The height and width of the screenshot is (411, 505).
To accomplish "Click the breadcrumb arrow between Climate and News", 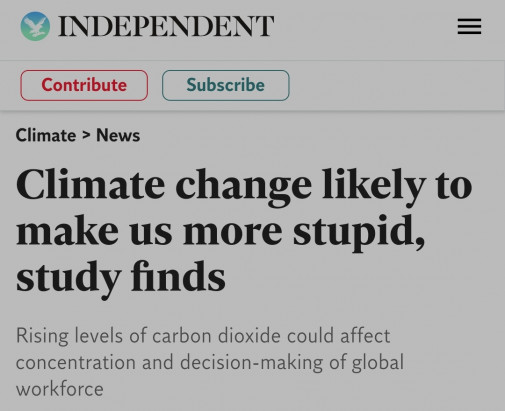I will point(86,135).
